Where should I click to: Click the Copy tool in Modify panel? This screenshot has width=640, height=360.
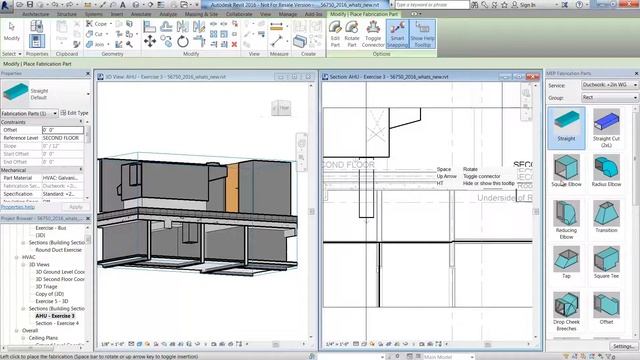(166, 41)
